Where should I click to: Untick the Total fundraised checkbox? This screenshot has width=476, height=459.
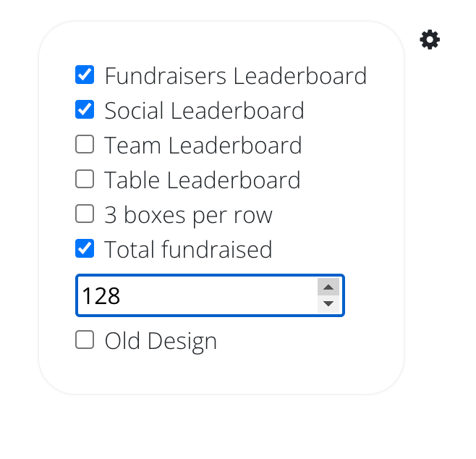pyautogui.click(x=85, y=248)
